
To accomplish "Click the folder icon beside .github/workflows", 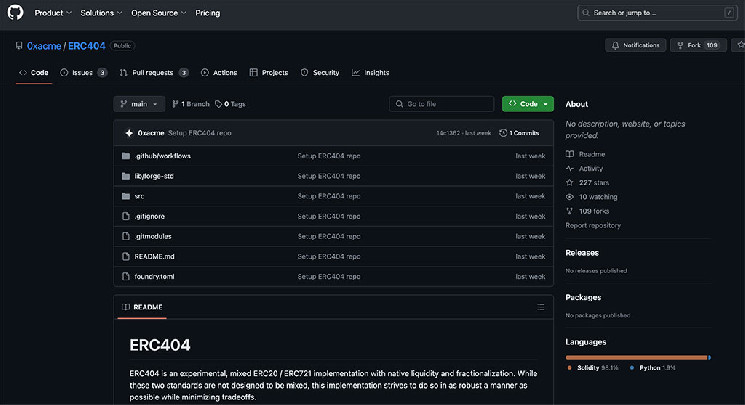I will [125, 156].
